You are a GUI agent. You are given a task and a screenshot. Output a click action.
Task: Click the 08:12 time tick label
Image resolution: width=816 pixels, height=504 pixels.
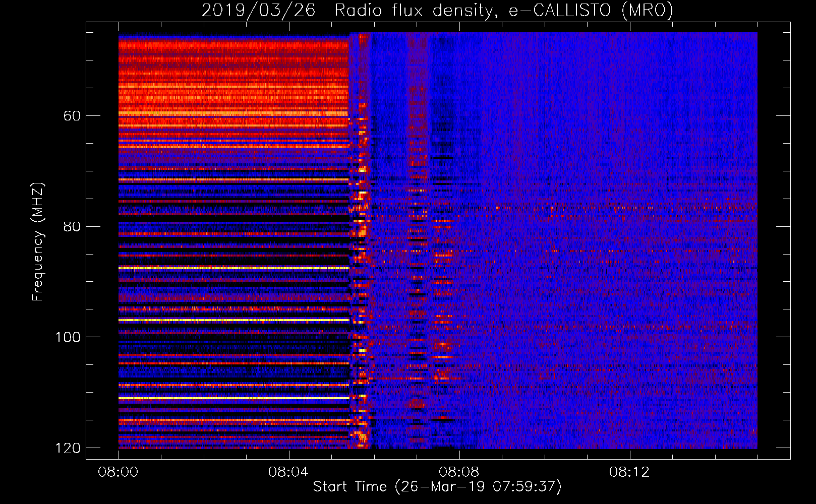point(629,472)
